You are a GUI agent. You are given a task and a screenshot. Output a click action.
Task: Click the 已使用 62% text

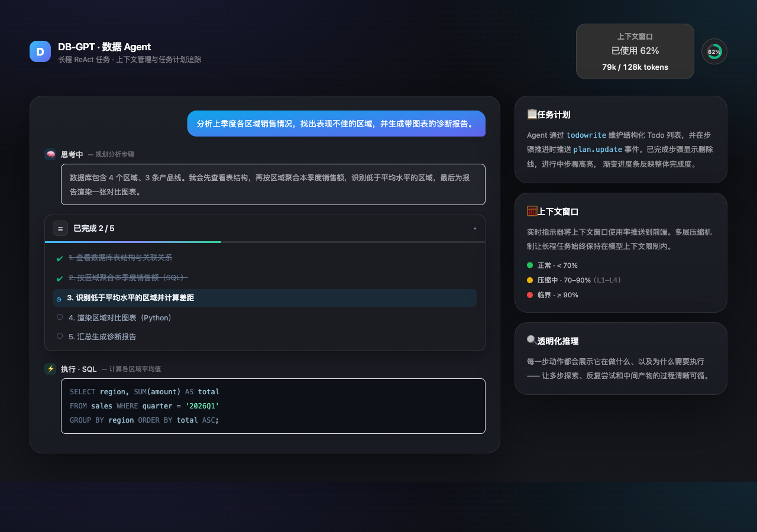tap(635, 51)
